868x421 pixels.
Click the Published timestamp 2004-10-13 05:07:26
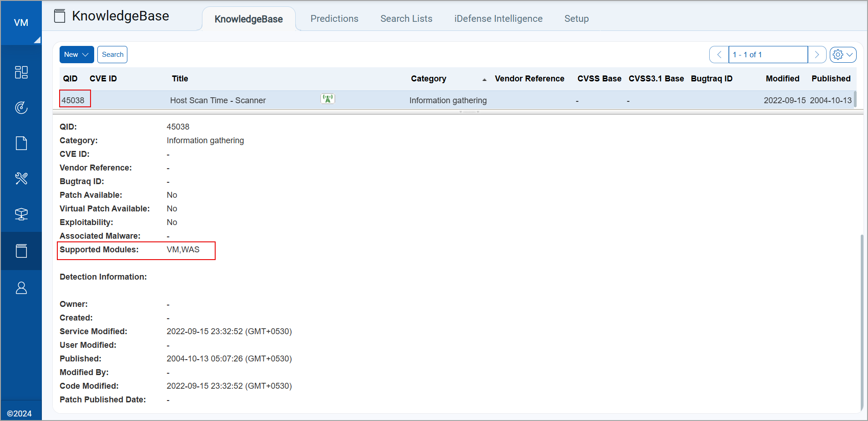[229, 359]
